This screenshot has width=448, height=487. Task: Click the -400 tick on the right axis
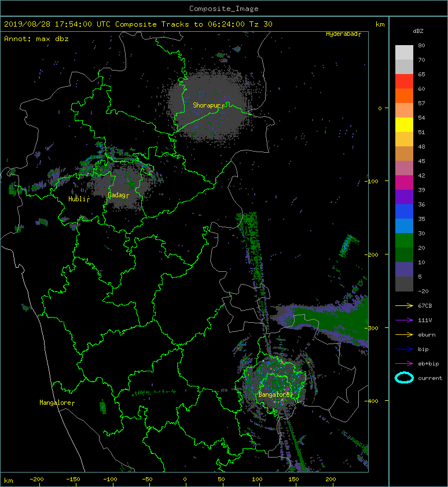click(x=371, y=401)
